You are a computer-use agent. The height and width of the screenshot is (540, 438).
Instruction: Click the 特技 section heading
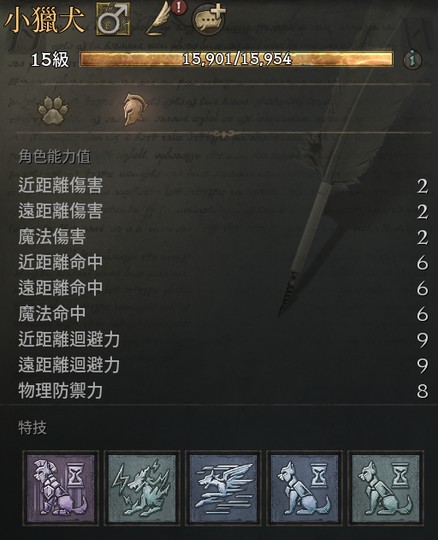click(x=32, y=428)
